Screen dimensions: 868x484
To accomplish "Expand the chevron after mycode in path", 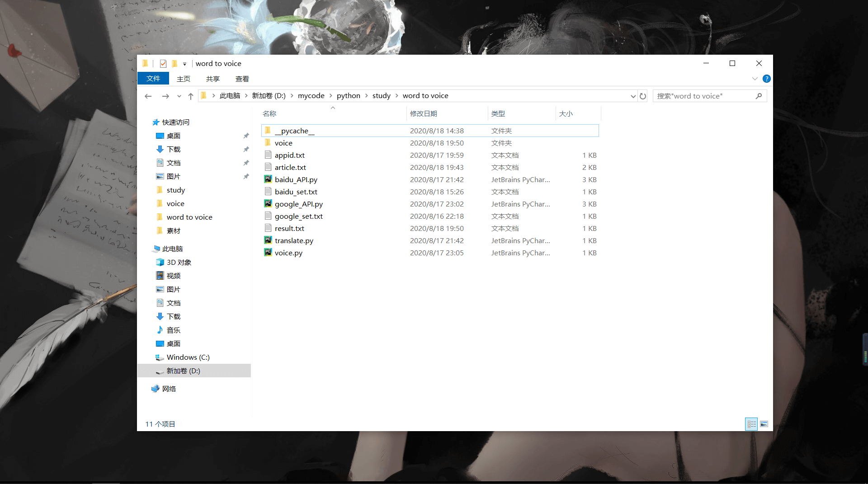I will 330,96.
